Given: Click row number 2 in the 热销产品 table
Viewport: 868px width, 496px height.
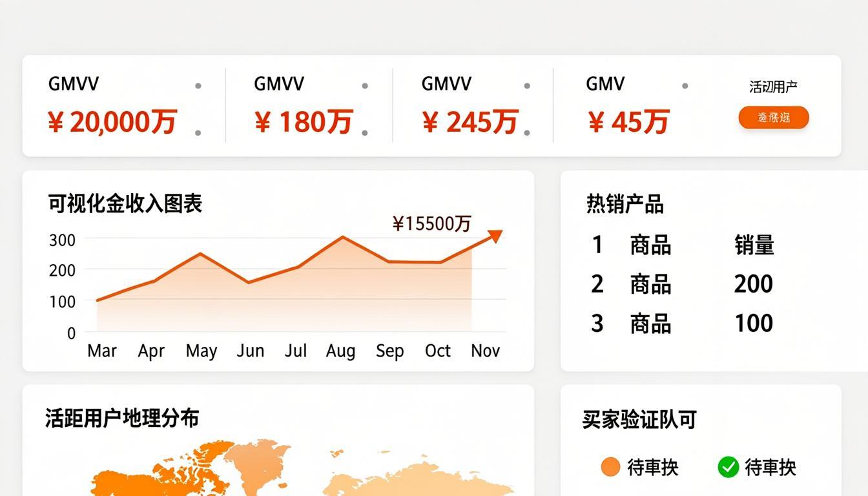Looking at the screenshot, I should [x=597, y=284].
